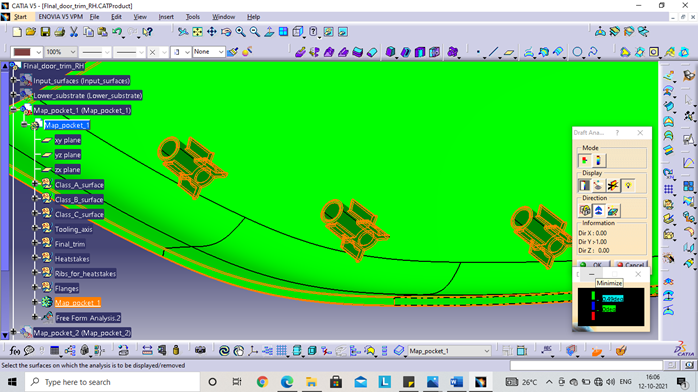Click the OK button in Draft Analysis

click(592, 264)
